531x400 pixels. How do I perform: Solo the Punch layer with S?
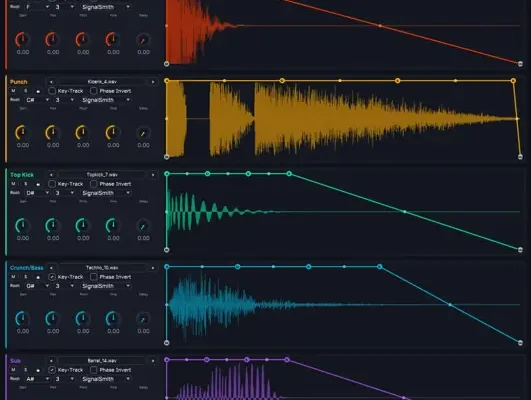(26, 91)
